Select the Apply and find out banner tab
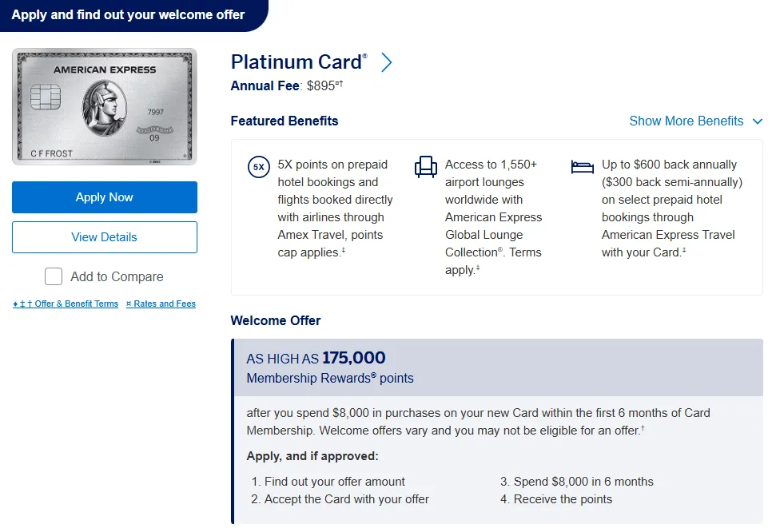The width and height of the screenshot is (776, 532). (x=129, y=15)
